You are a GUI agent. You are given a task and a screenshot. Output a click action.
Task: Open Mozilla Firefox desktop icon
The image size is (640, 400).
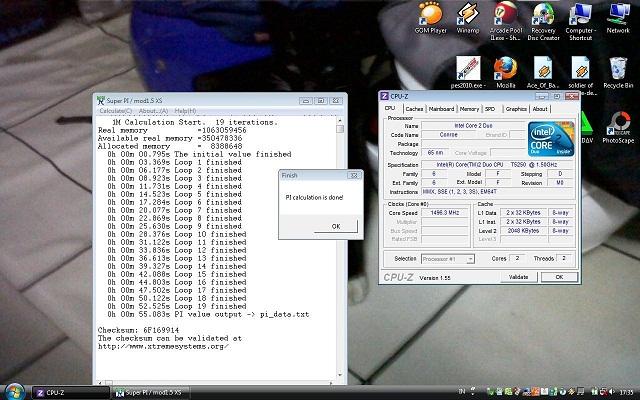coord(505,73)
